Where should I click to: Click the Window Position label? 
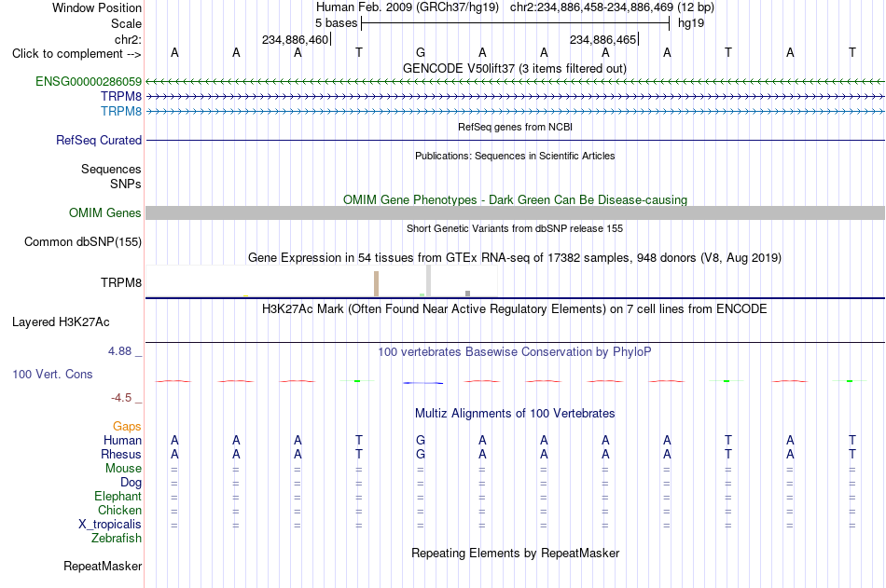97,7
